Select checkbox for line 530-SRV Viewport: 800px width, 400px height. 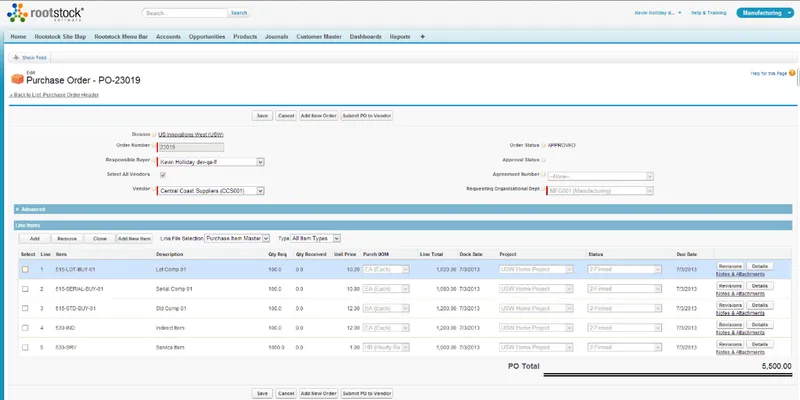[25, 347]
